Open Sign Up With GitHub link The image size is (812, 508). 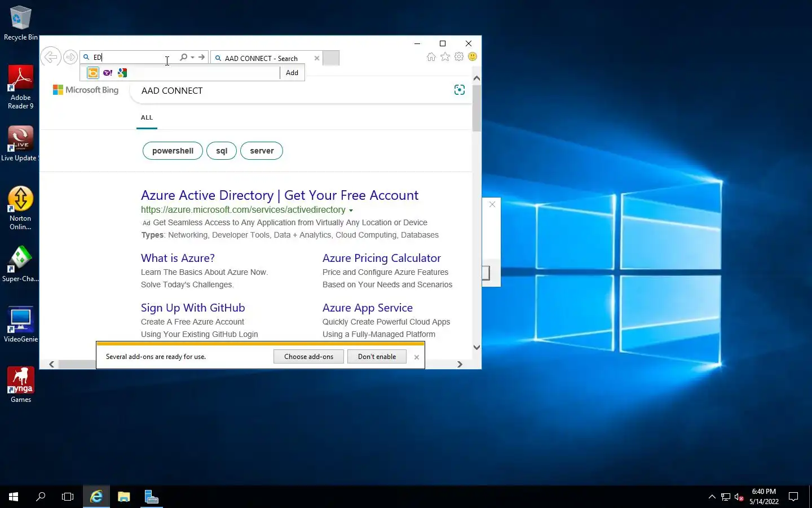click(x=193, y=308)
